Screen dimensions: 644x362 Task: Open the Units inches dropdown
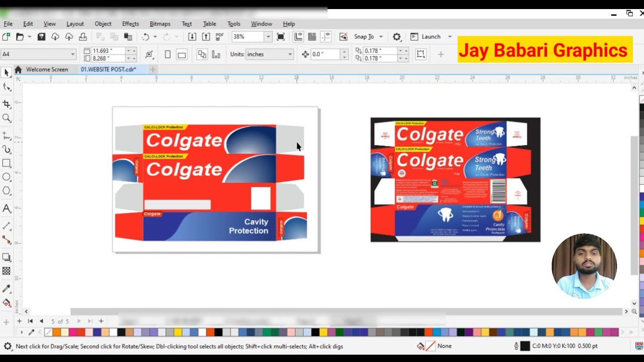point(290,54)
